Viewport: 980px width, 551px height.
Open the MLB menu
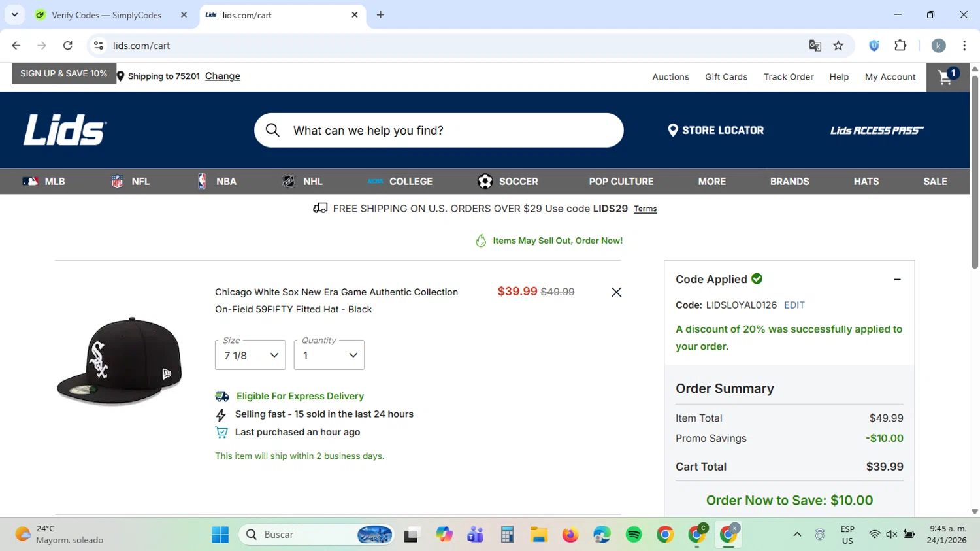click(44, 182)
